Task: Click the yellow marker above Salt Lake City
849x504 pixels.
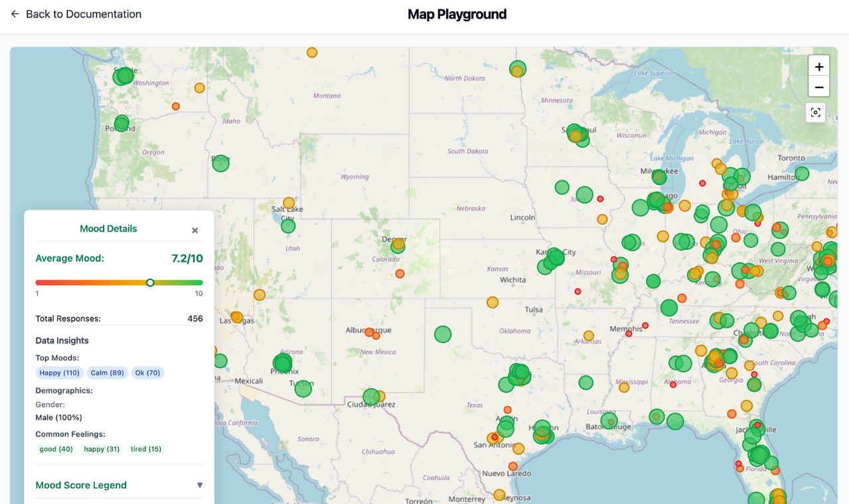Action: click(289, 203)
